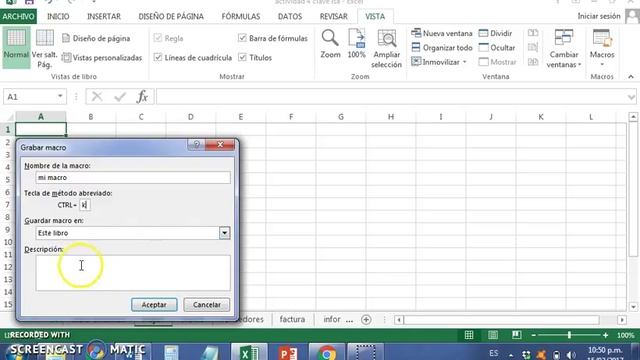The width and height of the screenshot is (640, 360).
Task: Click the cancel entry X icon in formula bar
Action: click(97, 97)
